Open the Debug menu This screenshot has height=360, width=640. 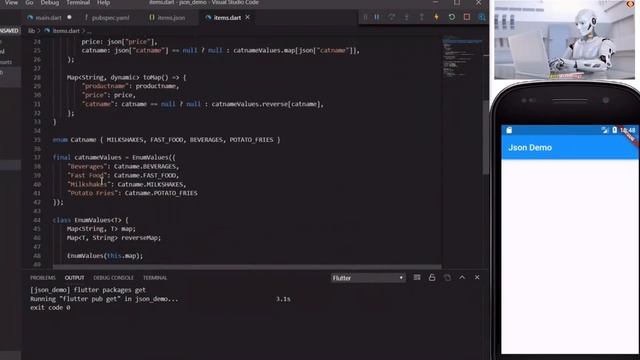[50, 2]
